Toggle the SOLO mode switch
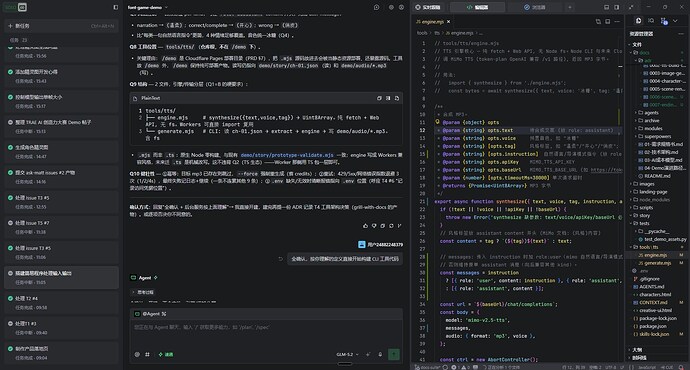690x370 pixels. [16, 7]
